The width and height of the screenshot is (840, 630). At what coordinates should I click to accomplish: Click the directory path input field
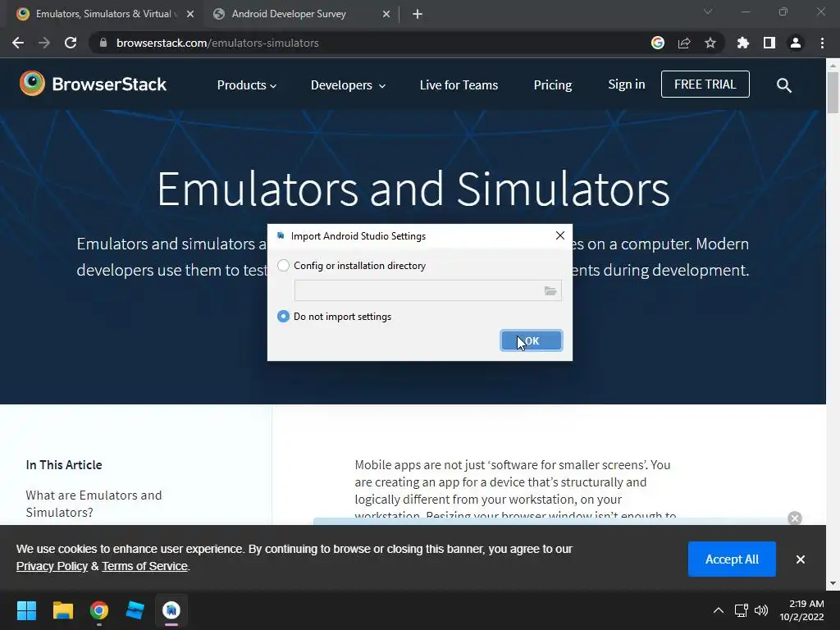click(x=418, y=291)
